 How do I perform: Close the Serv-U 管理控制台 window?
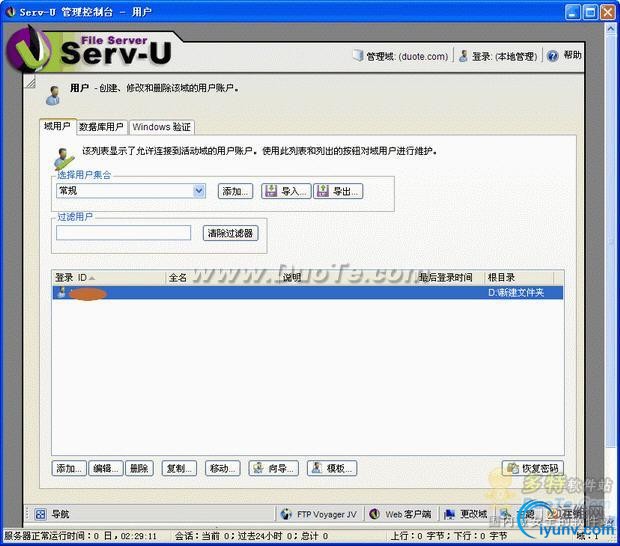(x=608, y=12)
